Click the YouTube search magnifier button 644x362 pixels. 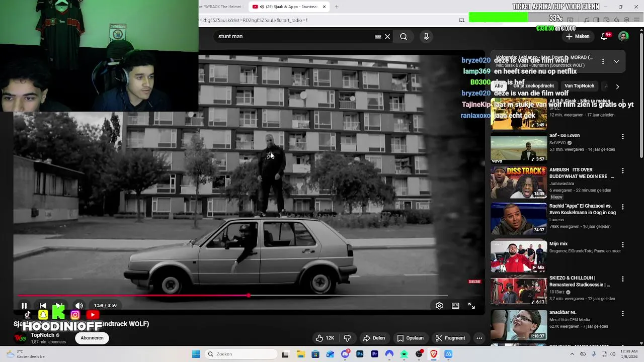404,36
